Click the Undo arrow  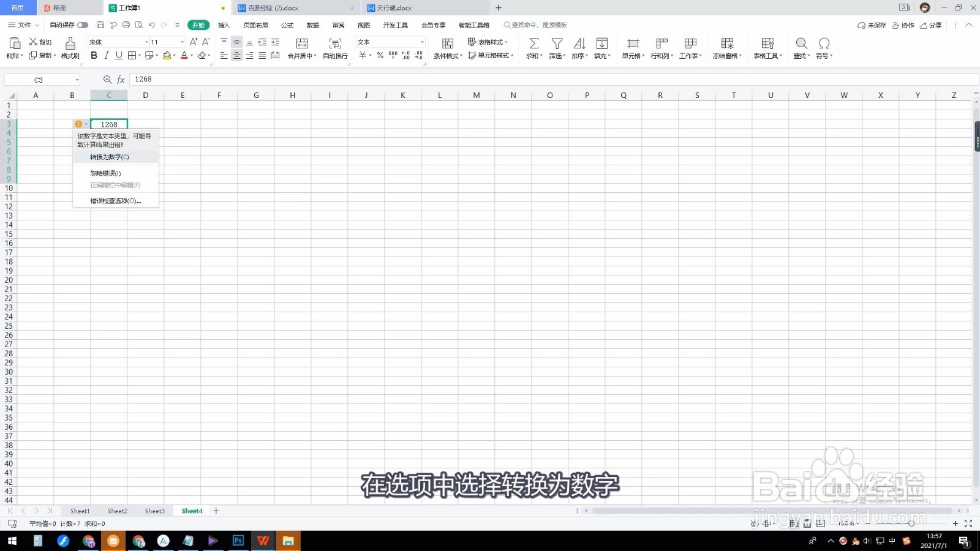coord(151,25)
